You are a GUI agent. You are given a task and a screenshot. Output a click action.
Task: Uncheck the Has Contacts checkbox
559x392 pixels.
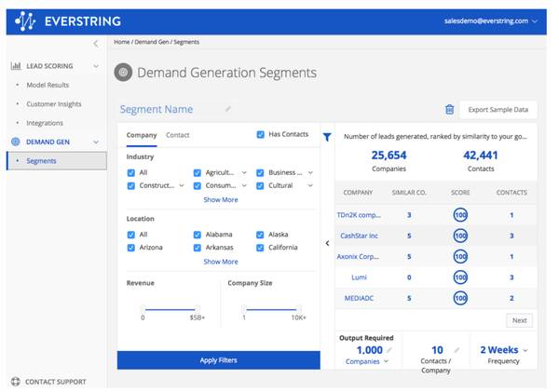point(260,135)
